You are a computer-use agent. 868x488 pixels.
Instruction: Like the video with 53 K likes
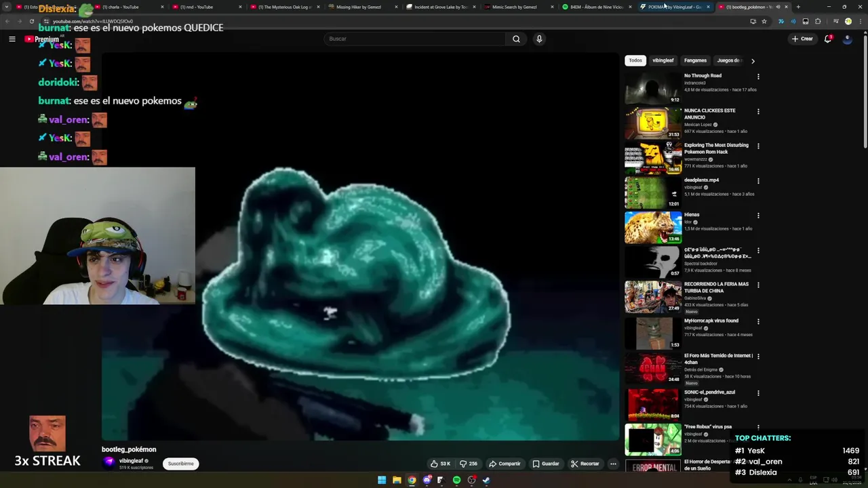(440, 464)
